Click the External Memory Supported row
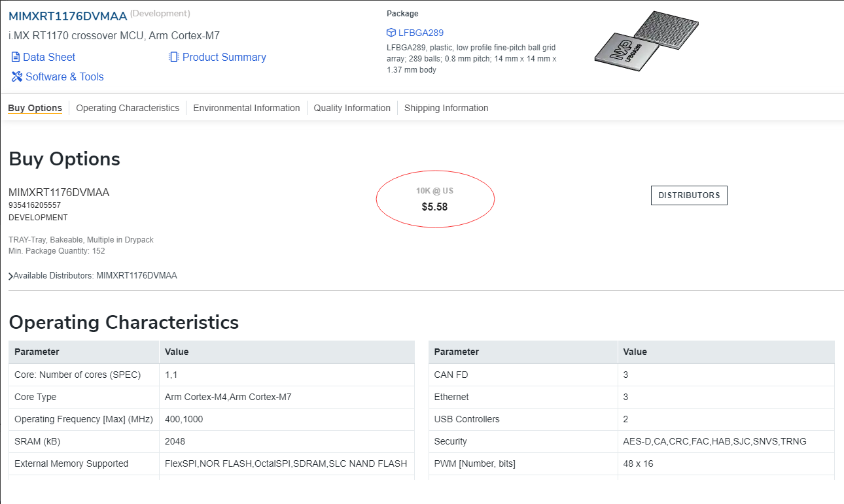The width and height of the screenshot is (844, 504). pos(211,463)
